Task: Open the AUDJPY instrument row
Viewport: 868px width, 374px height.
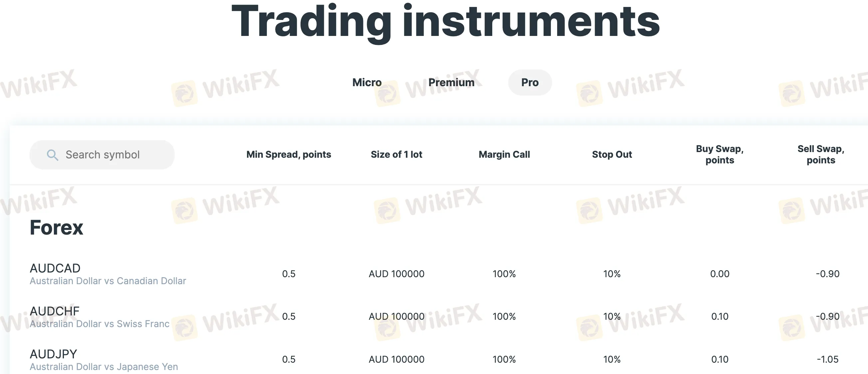Action: pos(53,354)
